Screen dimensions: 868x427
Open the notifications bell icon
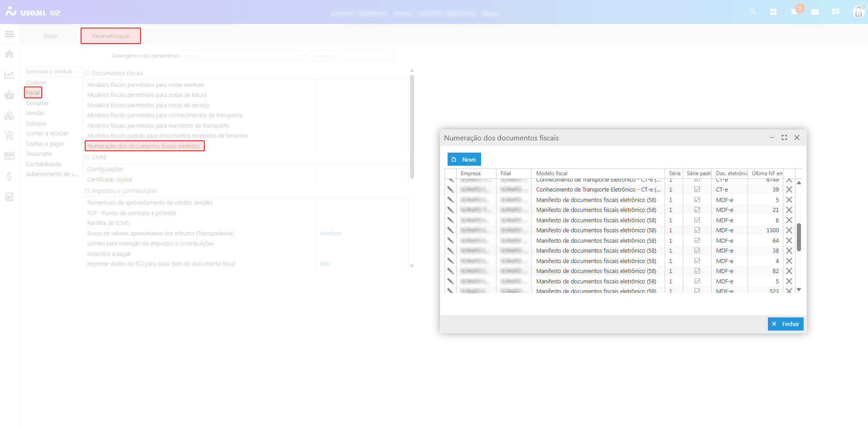pyautogui.click(x=794, y=12)
